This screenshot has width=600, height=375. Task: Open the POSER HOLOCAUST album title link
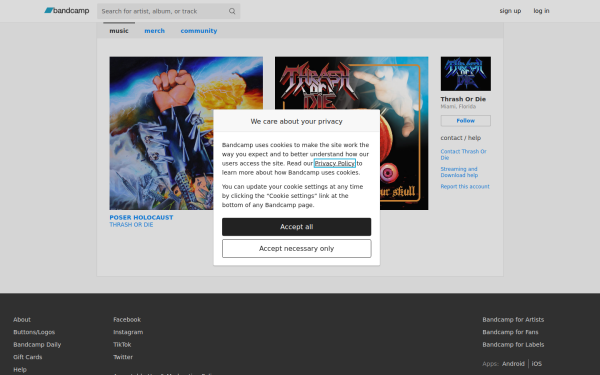[141, 217]
